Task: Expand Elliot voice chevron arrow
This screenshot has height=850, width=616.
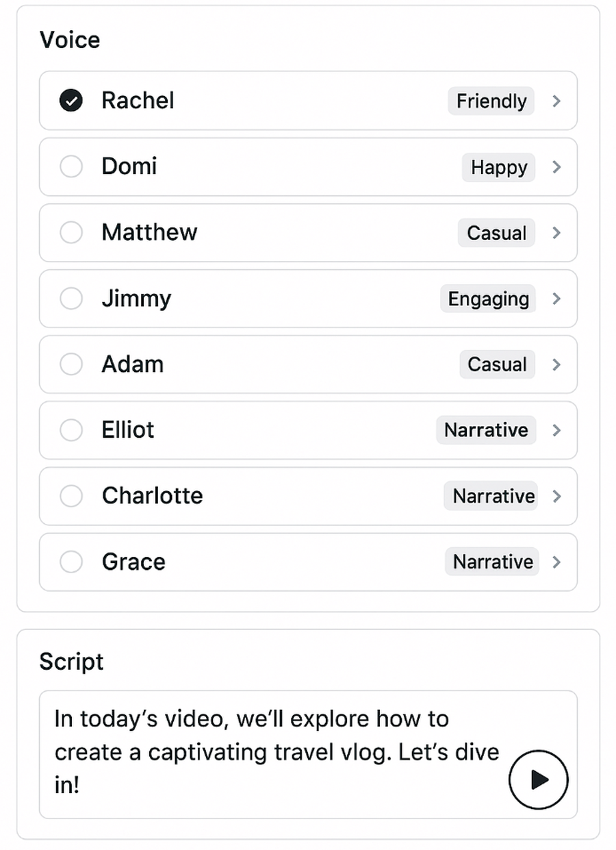Action: click(556, 429)
